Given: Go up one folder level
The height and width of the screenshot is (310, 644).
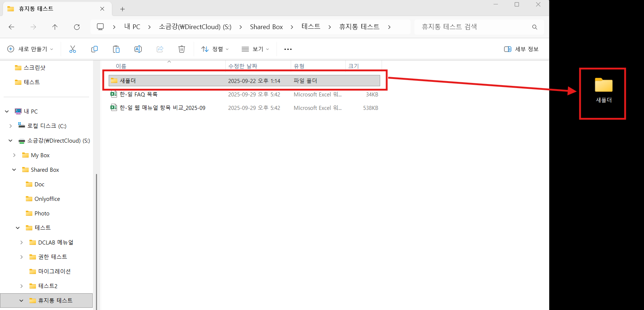Looking at the screenshot, I should click(55, 27).
